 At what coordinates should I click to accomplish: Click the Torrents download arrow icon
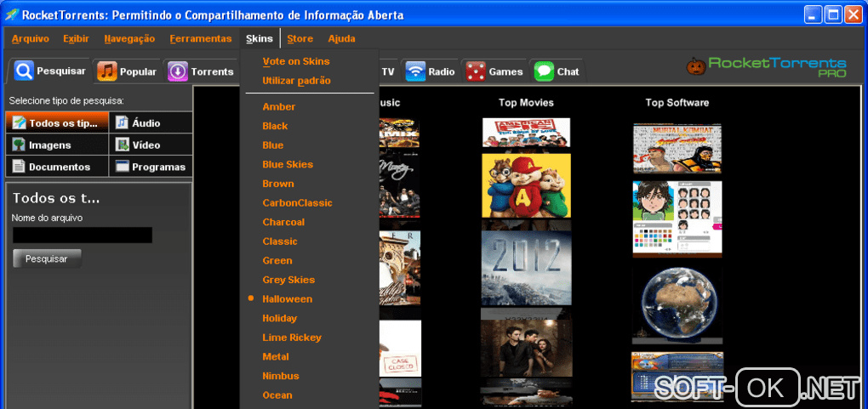178,71
